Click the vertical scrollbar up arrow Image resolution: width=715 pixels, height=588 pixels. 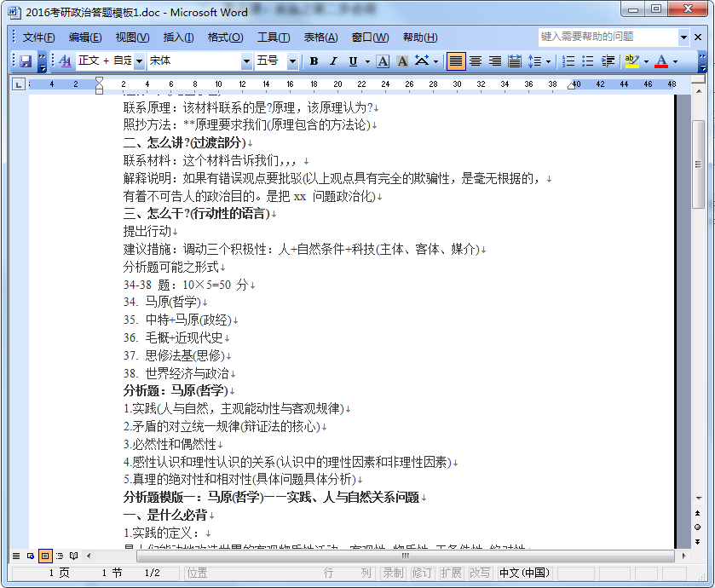point(698,91)
